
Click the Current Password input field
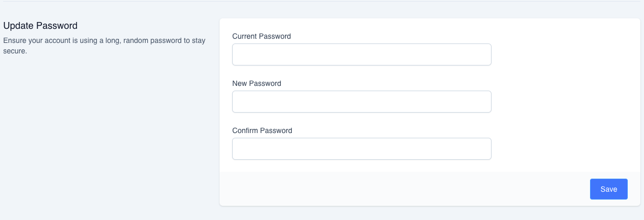362,54
